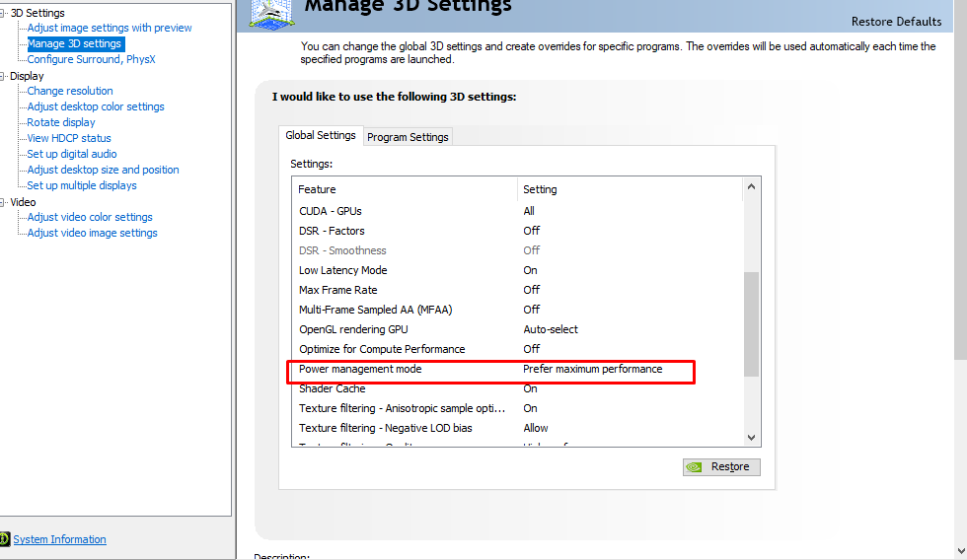Open OpenGL Auto-select setting value
967x560 pixels.
(x=551, y=329)
